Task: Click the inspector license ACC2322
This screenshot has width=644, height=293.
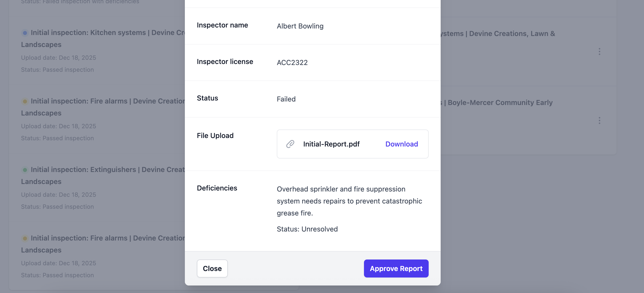Action: point(292,62)
